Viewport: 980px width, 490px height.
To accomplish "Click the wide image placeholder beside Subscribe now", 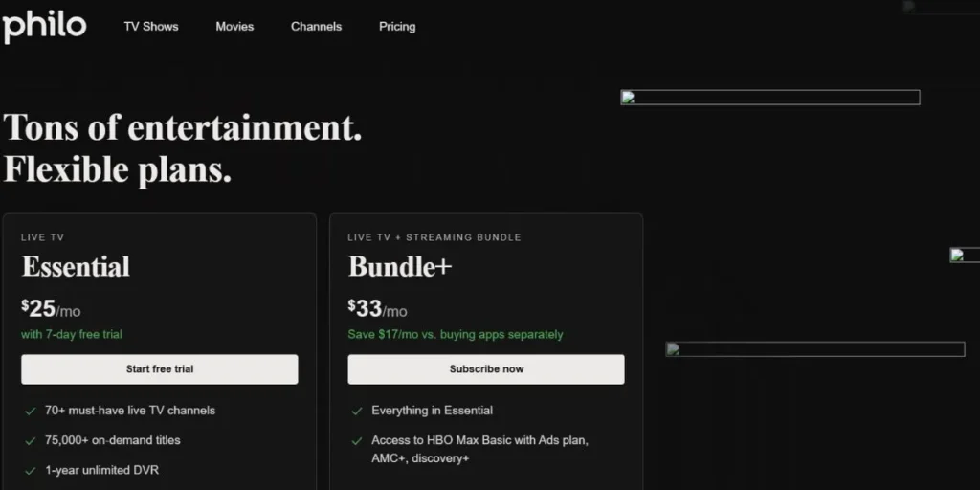I will (814, 349).
